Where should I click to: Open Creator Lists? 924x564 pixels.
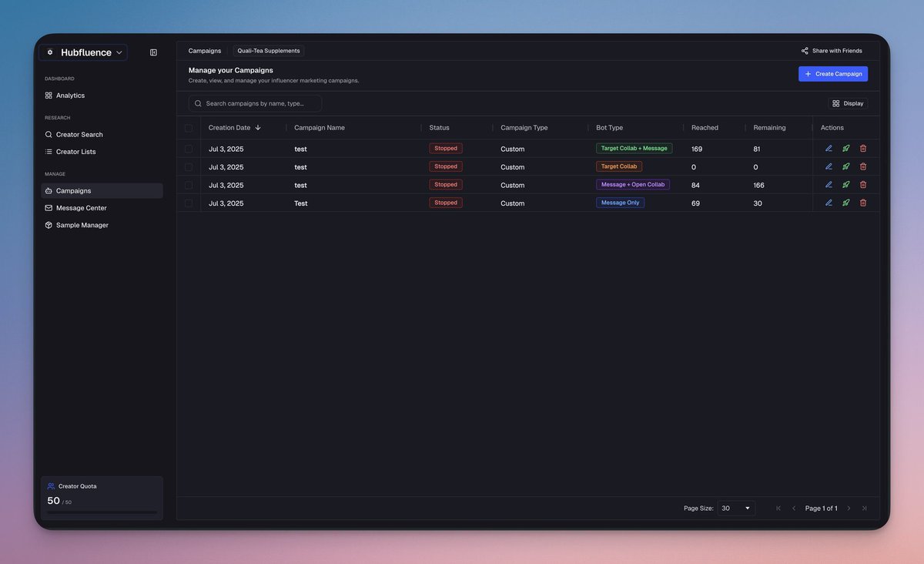tap(102, 152)
